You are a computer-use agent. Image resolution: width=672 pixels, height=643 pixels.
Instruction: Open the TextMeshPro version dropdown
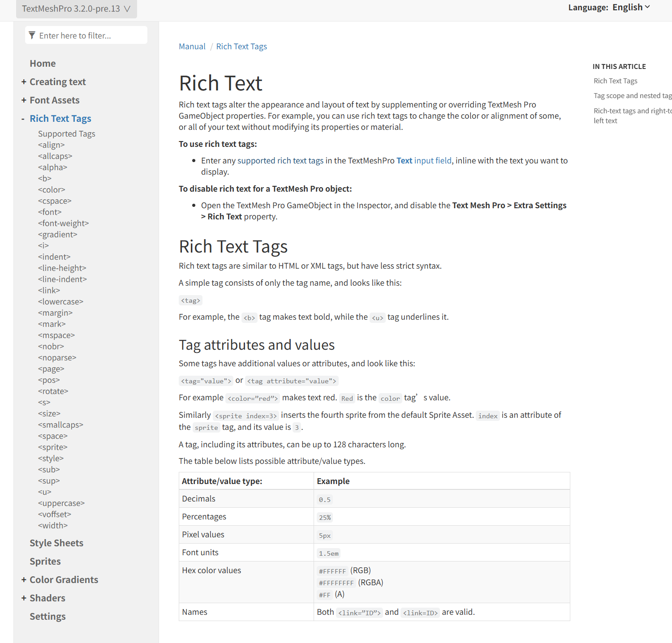(76, 9)
